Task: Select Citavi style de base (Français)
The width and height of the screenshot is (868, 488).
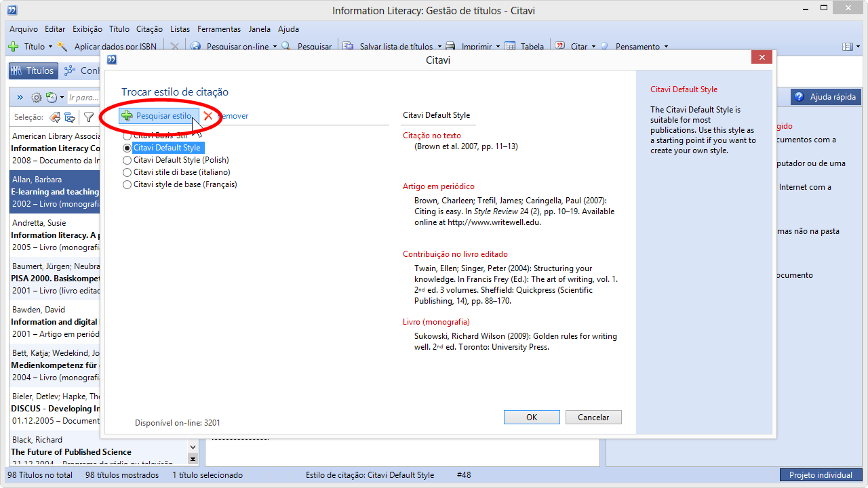Action: (180, 184)
